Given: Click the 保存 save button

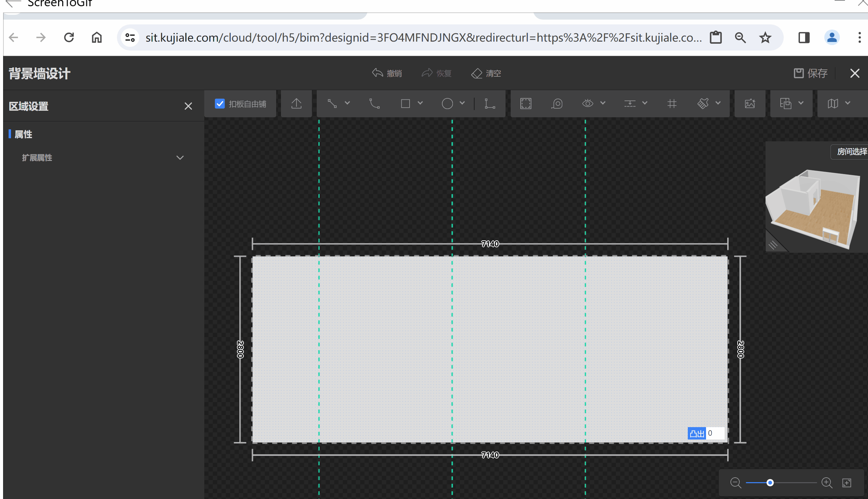Looking at the screenshot, I should [811, 73].
